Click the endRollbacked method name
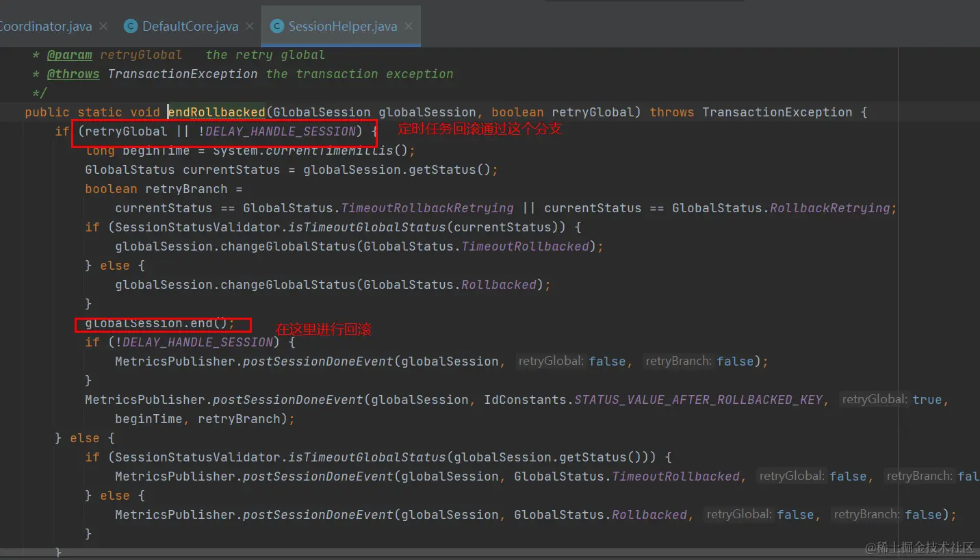This screenshot has height=560, width=980. coord(216,112)
